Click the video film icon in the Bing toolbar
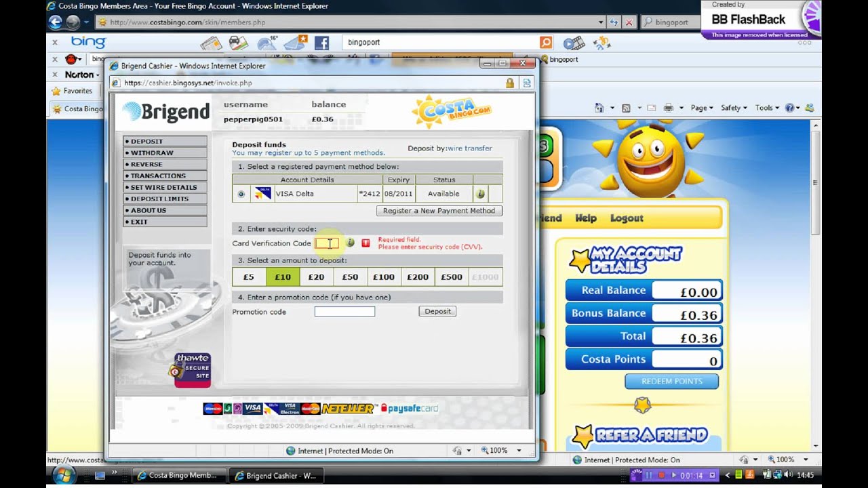The height and width of the screenshot is (488, 868). pyautogui.click(x=574, y=43)
